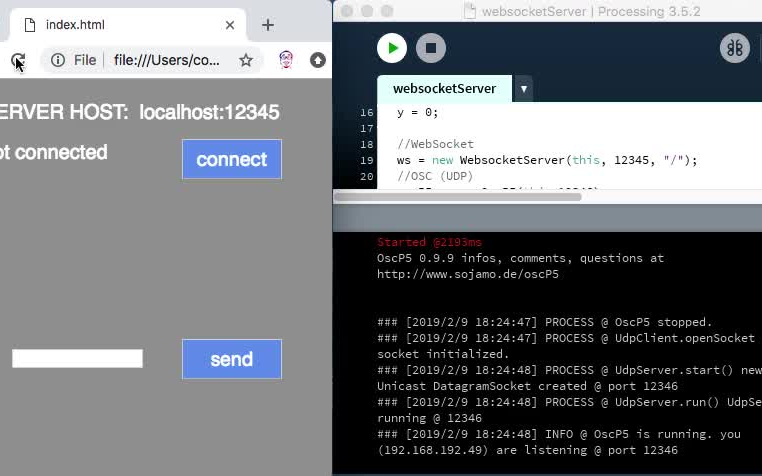This screenshot has height=476, width=762.
Task: Click the horizontal scrollbar in code editor
Action: [x=457, y=197]
